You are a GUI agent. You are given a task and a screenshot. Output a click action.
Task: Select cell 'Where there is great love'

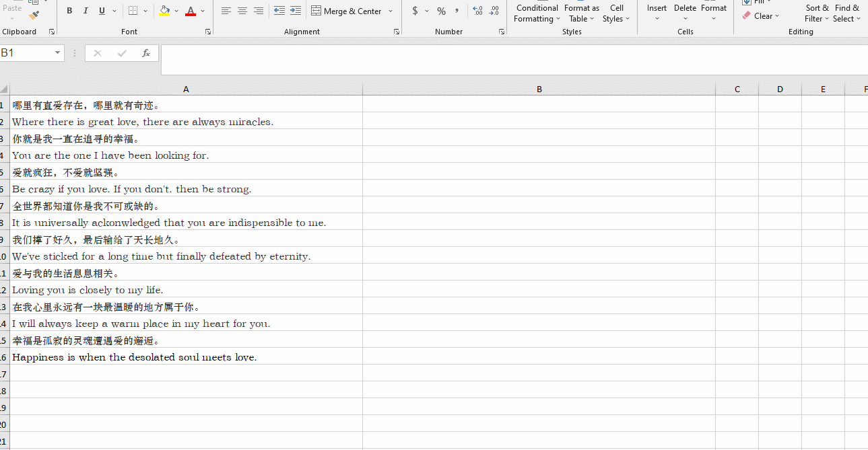click(186, 121)
